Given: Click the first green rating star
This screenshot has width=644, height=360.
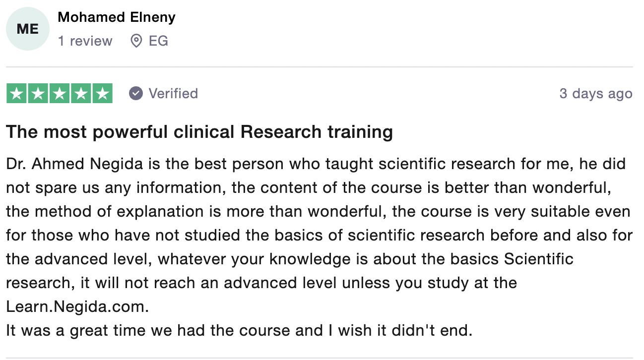Looking at the screenshot, I should pos(16,93).
